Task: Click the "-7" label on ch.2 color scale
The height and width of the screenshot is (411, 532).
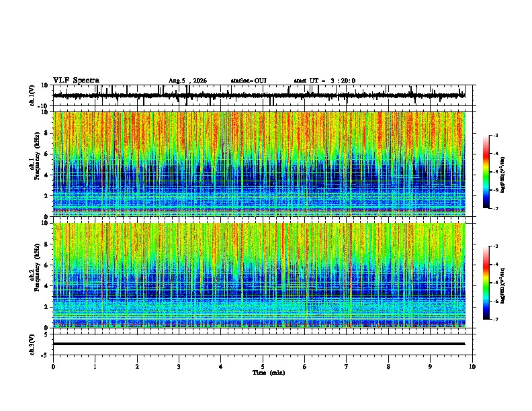Action: 496,319
